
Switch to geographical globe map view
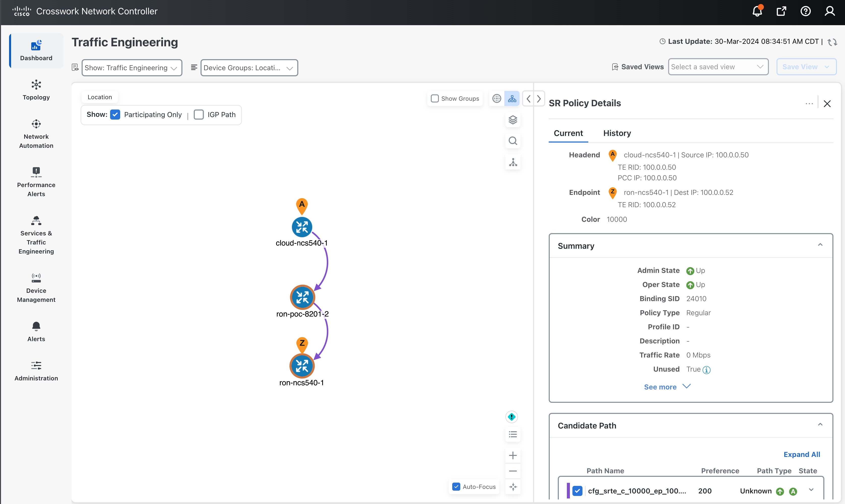(x=496, y=98)
